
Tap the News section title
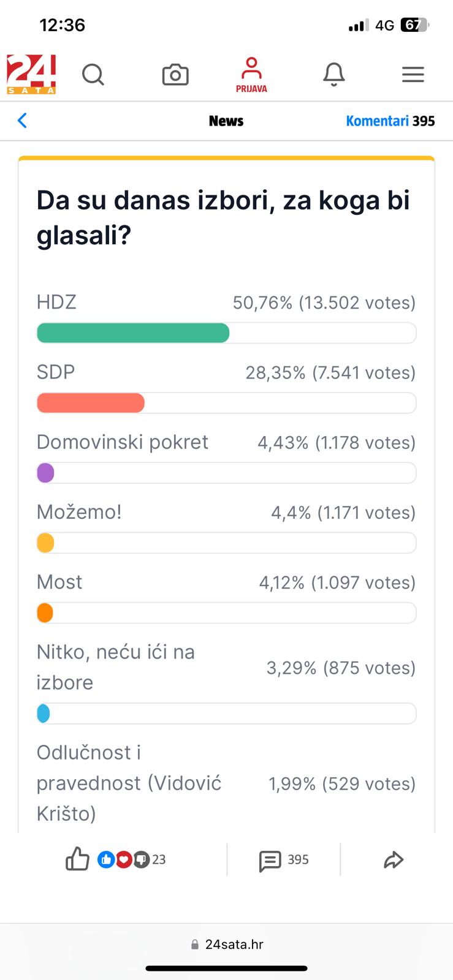[x=226, y=121]
